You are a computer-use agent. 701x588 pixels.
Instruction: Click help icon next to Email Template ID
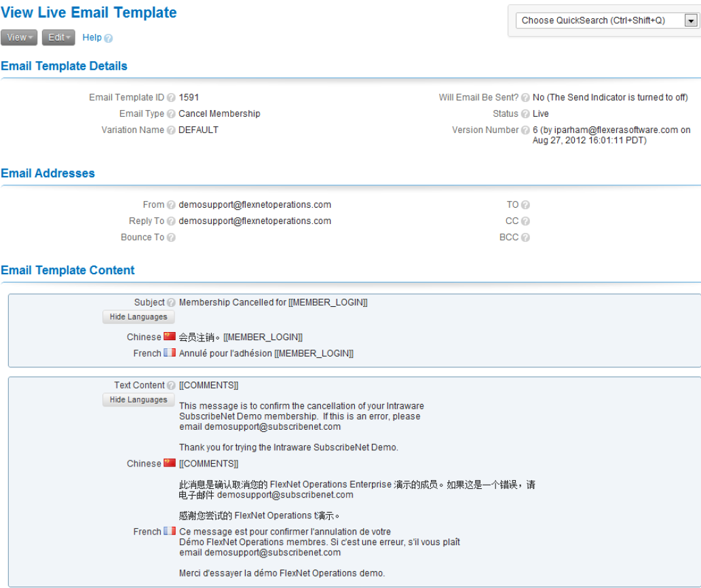[x=171, y=98]
